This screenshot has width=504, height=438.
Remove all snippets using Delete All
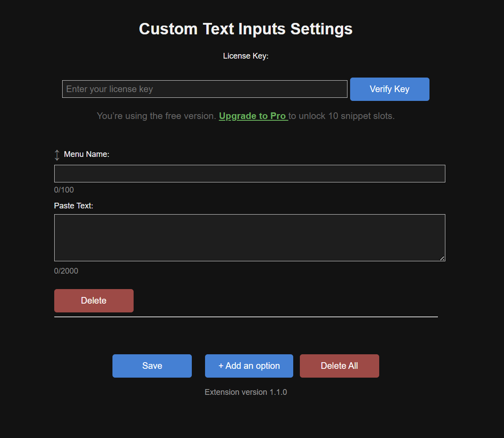click(x=340, y=366)
